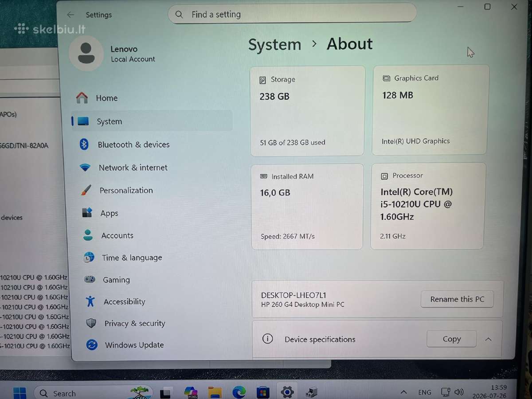The width and height of the screenshot is (532, 399).
Task: Open the Windows Start menu
Action: [x=20, y=393]
